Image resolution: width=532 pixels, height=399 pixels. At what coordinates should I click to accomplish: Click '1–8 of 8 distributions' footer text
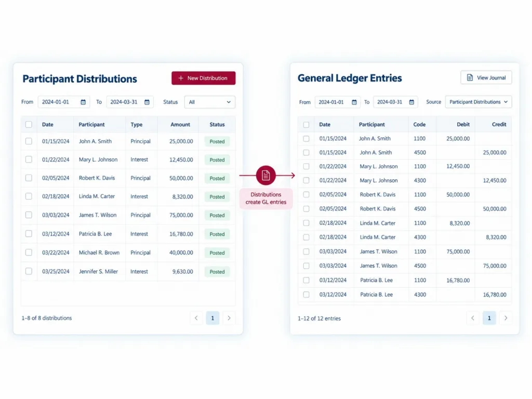coord(47,318)
